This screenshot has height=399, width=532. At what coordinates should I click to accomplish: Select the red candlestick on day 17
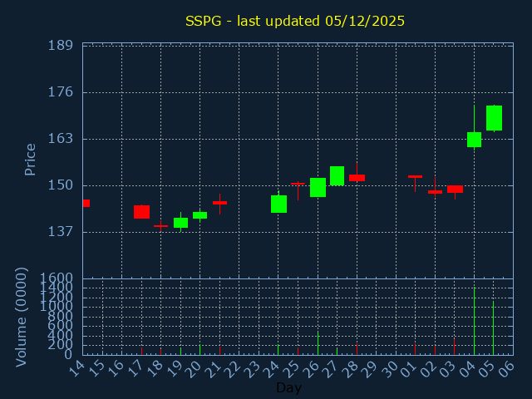tap(141, 212)
